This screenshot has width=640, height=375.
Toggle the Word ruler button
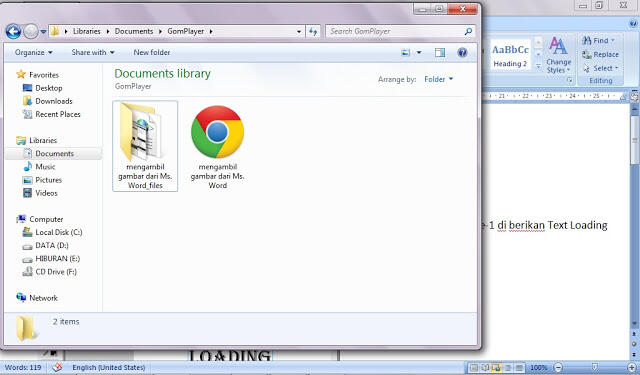coord(634,97)
